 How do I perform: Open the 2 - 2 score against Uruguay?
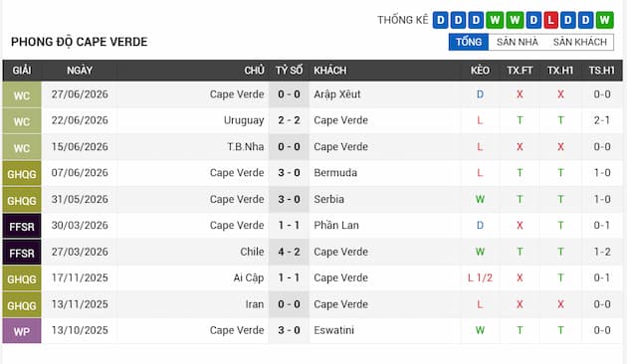click(x=289, y=120)
